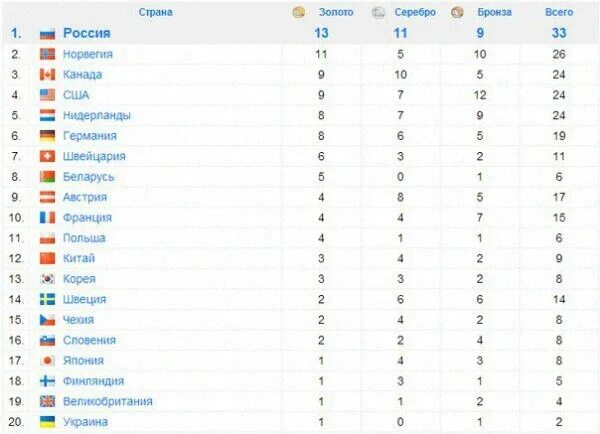Click the Korea flag icon
This screenshot has height=434, width=600.
47,279
